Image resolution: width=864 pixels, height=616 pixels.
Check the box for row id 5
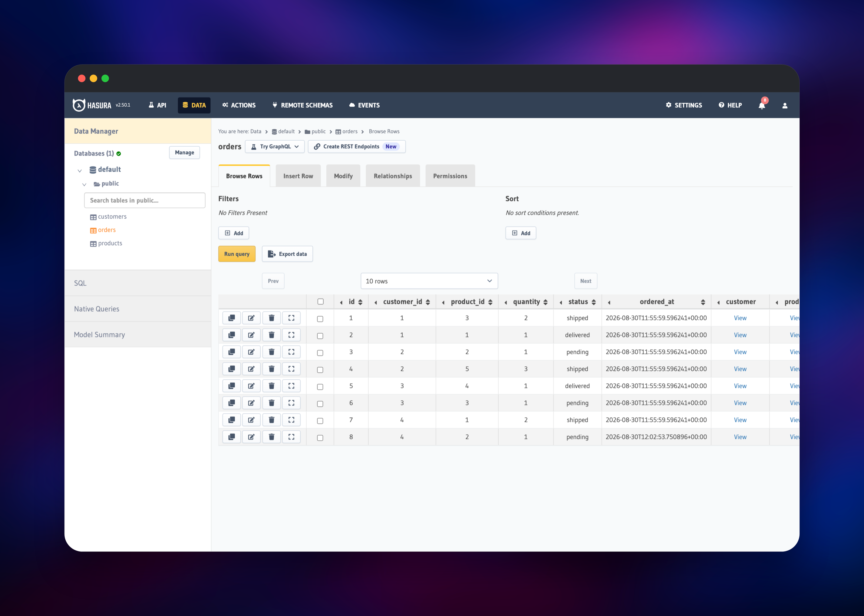(x=320, y=387)
